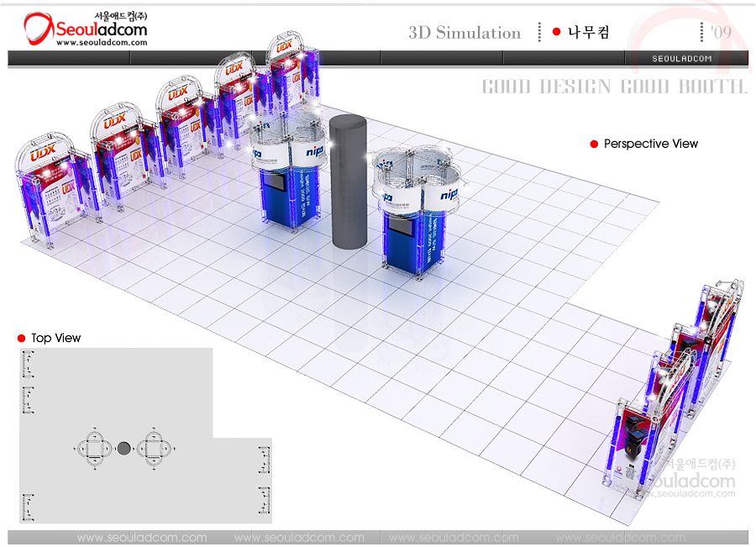Select the "Top View" label
The height and width of the screenshot is (547, 756).
pos(56,338)
